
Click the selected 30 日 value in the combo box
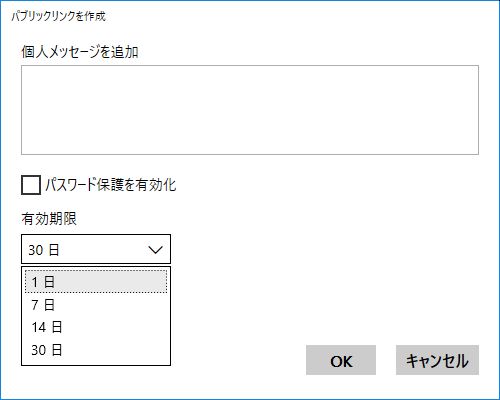44,250
